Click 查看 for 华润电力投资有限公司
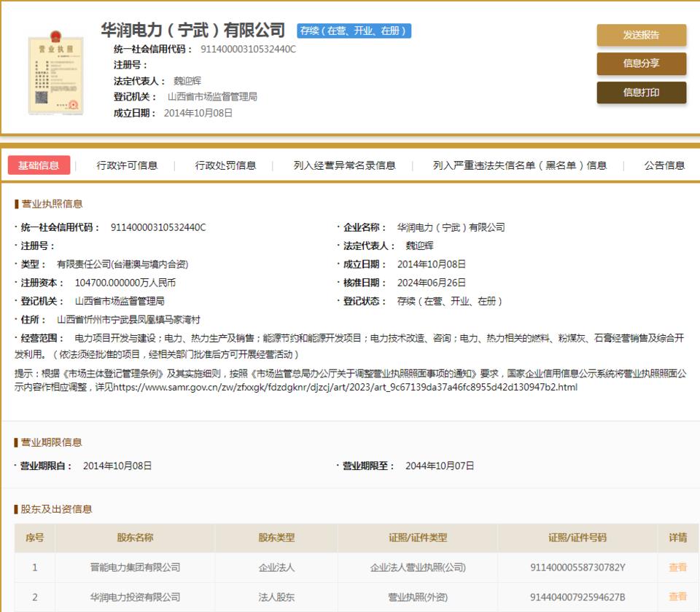The image size is (700, 612). [x=677, y=597]
